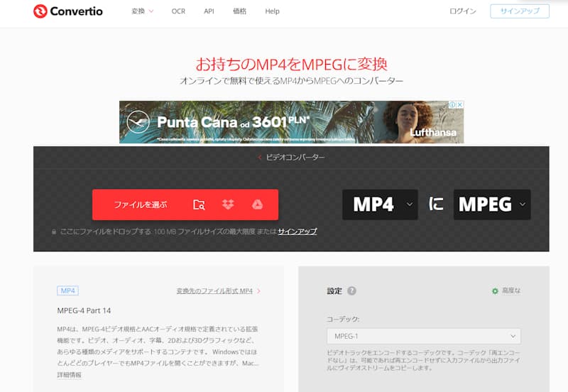Expand the コーデック MPEG-1 dropdown
Image resolution: width=568 pixels, height=392 pixels.
[423, 336]
